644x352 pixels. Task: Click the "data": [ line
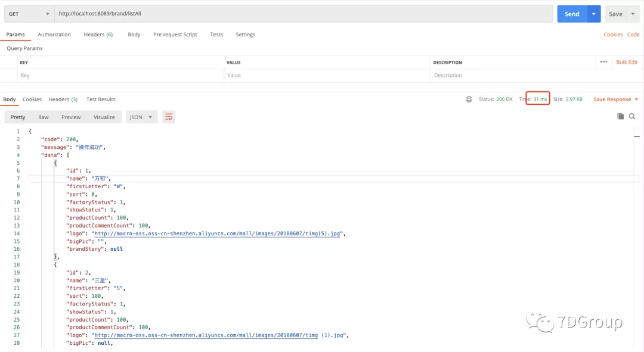55,155
